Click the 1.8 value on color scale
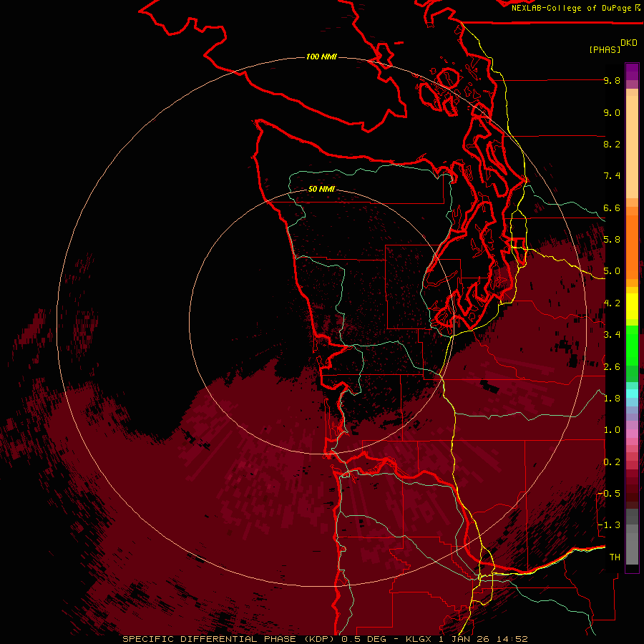 click(612, 399)
